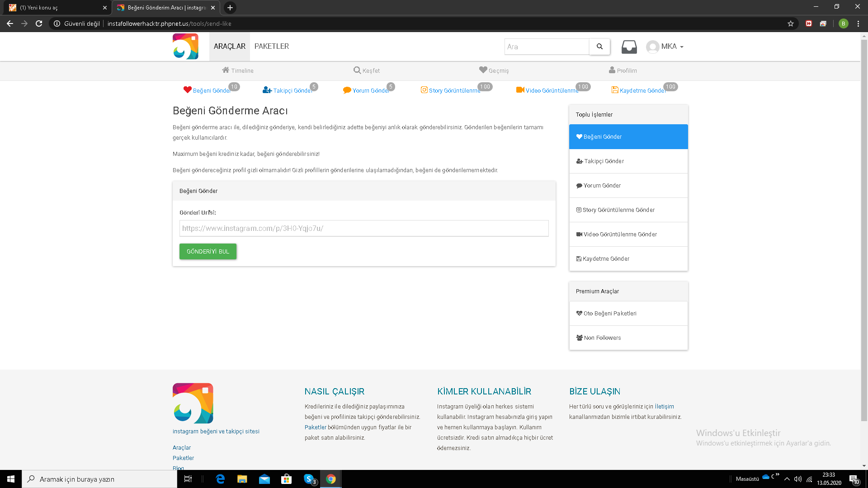
Task: Open Skype from the taskbar
Action: pos(309,479)
